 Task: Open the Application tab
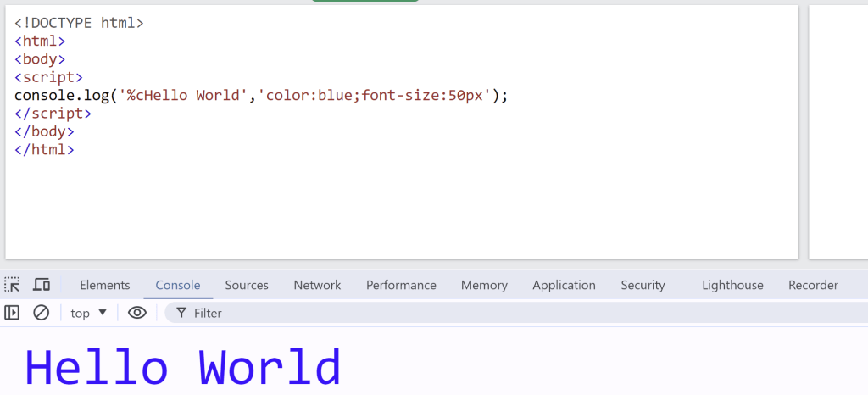(564, 285)
